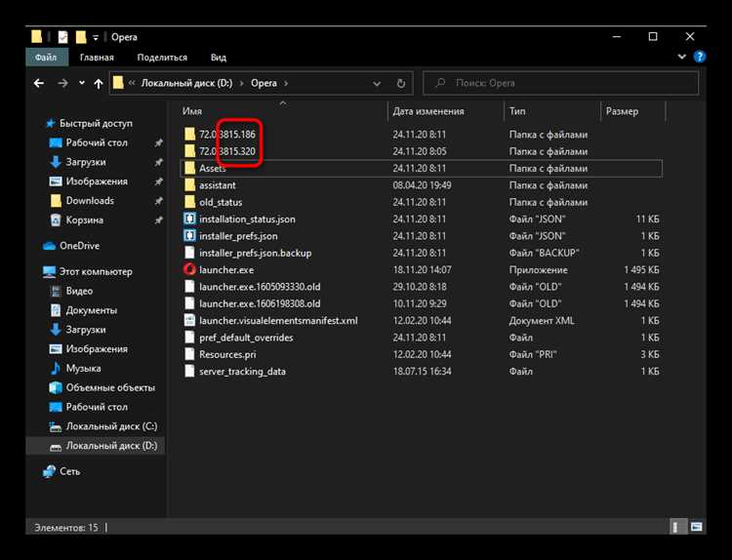Open Explorer help icon
This screenshot has height=560, width=732.
[x=700, y=57]
